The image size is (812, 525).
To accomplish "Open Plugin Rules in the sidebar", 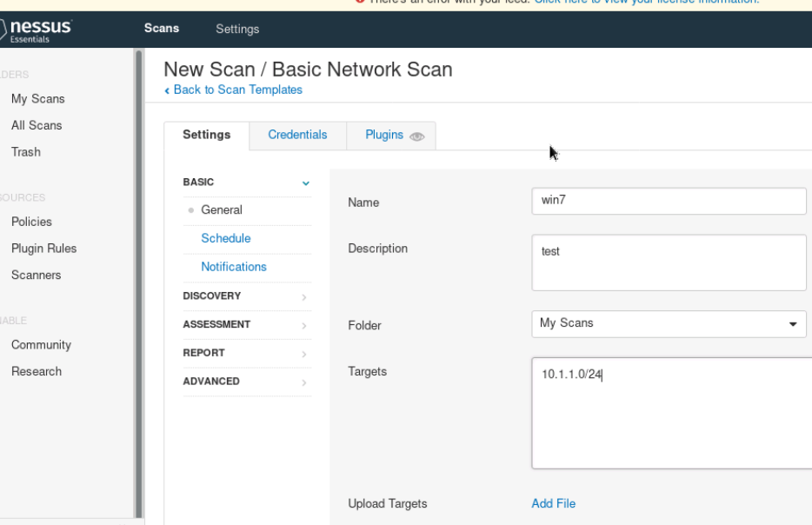I will click(43, 249).
